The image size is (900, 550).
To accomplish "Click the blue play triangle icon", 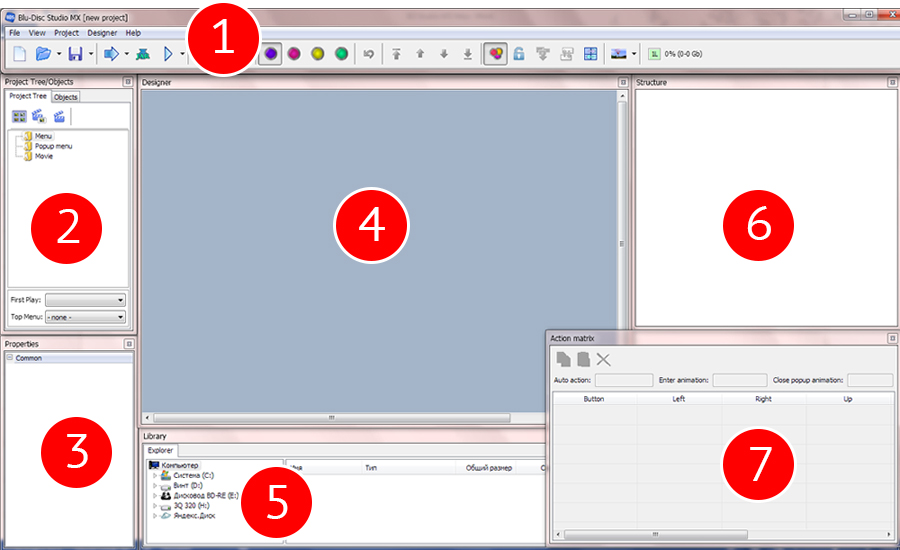I will pos(168,54).
